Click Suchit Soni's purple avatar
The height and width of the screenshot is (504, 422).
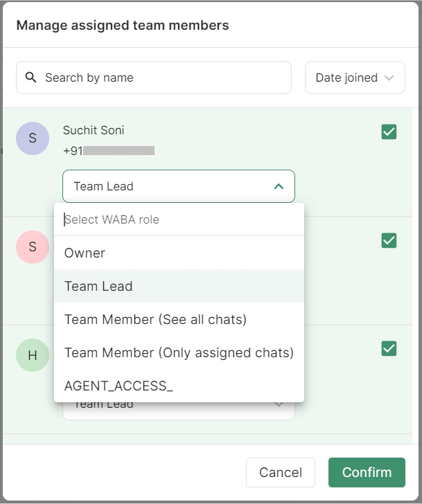[x=33, y=138]
